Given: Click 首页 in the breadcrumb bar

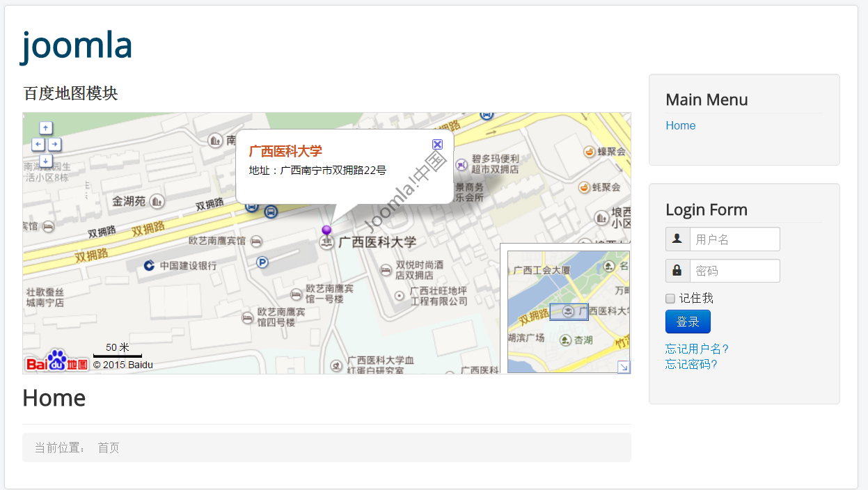Looking at the screenshot, I should pos(110,448).
